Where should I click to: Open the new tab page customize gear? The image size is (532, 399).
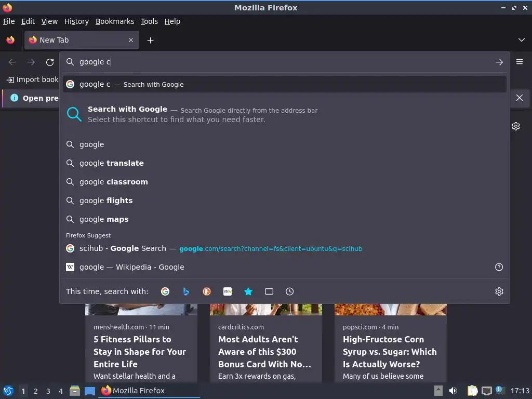[516, 126]
